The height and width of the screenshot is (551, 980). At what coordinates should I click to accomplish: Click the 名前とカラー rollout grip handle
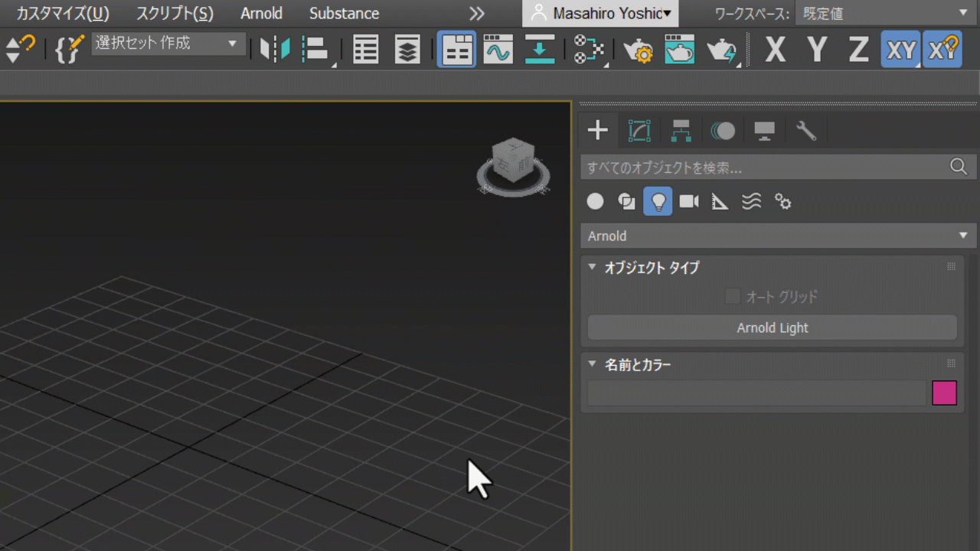pos(951,364)
